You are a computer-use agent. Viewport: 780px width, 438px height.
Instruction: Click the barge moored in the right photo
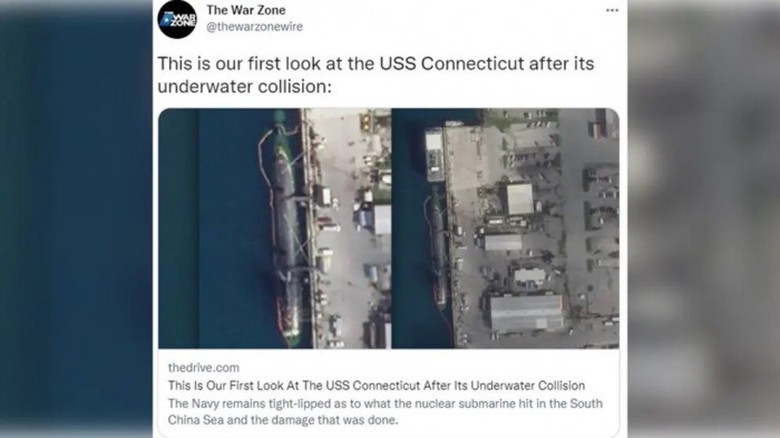(434, 154)
